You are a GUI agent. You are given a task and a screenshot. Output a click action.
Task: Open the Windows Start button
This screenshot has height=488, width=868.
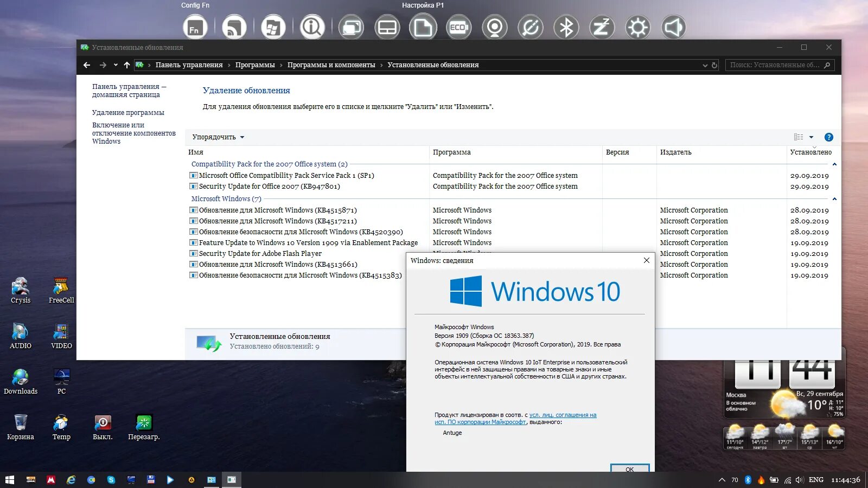pyautogui.click(x=10, y=480)
